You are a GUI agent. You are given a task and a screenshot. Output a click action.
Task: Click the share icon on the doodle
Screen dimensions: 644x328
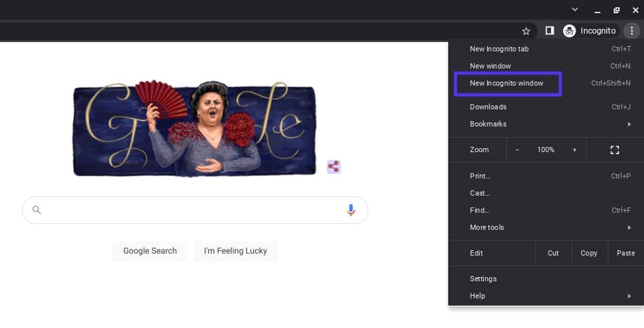[x=334, y=167]
